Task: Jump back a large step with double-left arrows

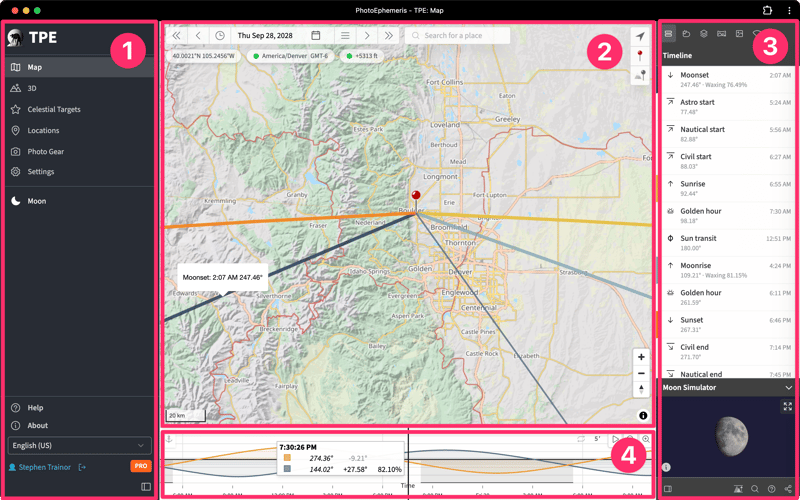Action: pyautogui.click(x=177, y=36)
